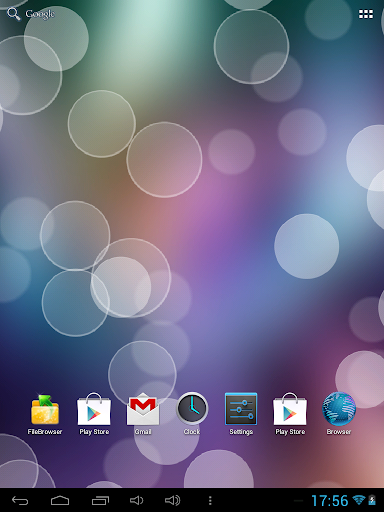
Task: Open the Settings app icon
Action: tap(241, 410)
